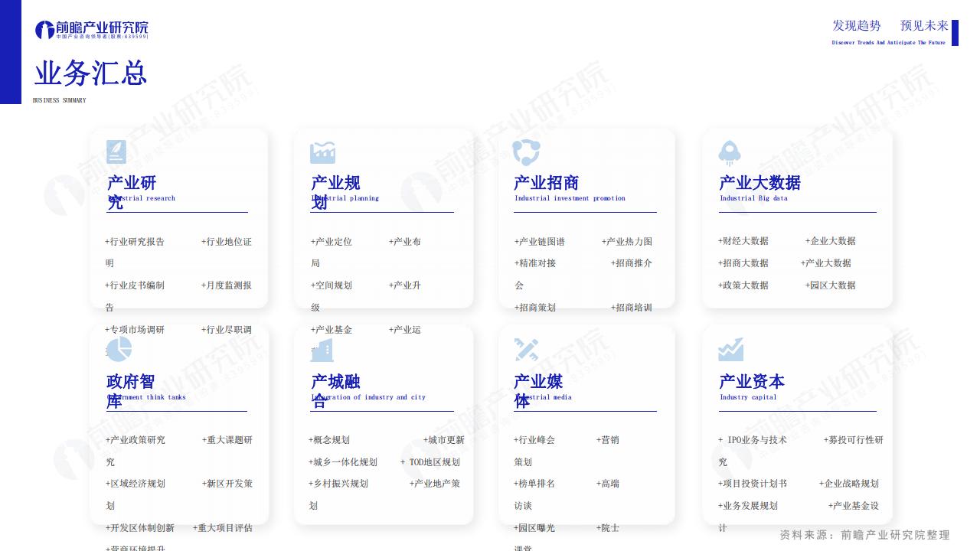Click the 资料来源 source note

point(864,535)
